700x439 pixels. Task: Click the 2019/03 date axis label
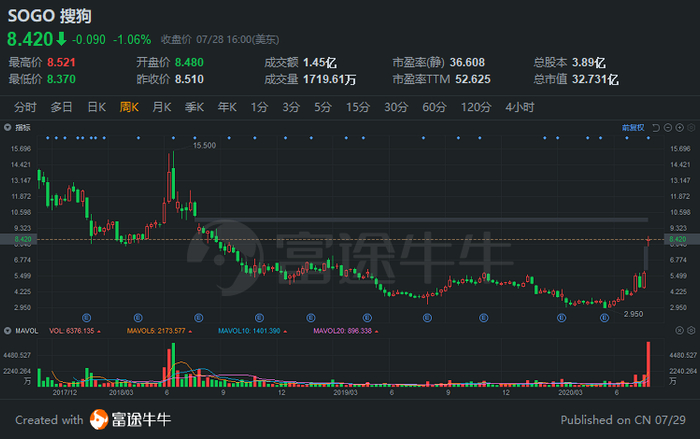(345, 393)
